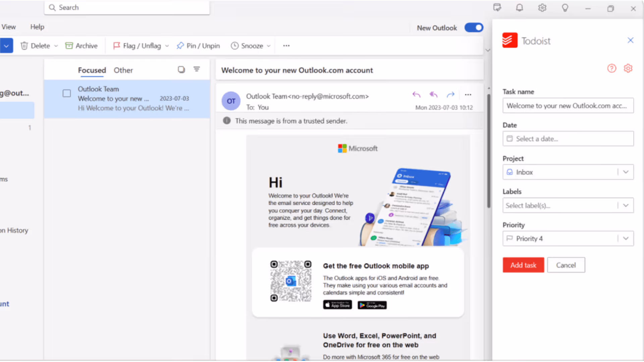
Task: Click in the Search box
Action: (127, 7)
